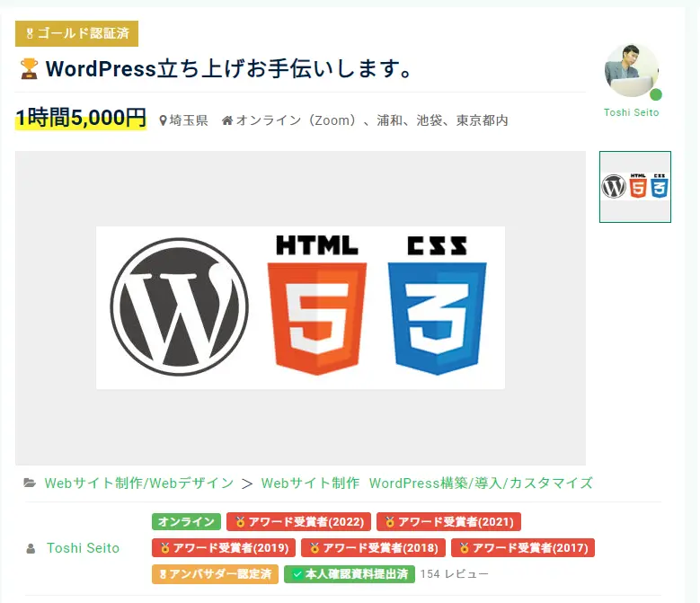Click the 1時間5,000円 price text

point(81,119)
